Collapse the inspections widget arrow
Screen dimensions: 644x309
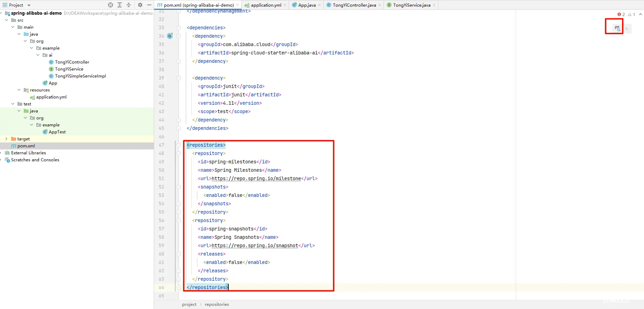pos(641,14)
